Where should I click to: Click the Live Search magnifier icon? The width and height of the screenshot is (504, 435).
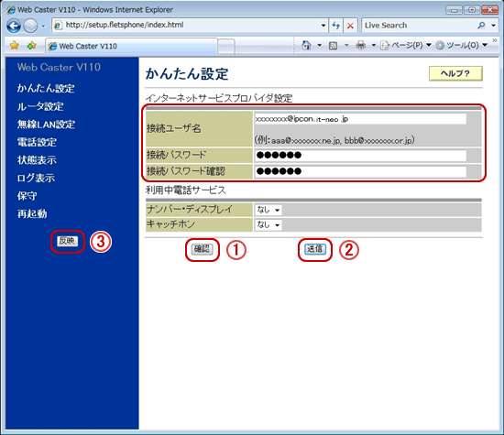click(x=481, y=25)
